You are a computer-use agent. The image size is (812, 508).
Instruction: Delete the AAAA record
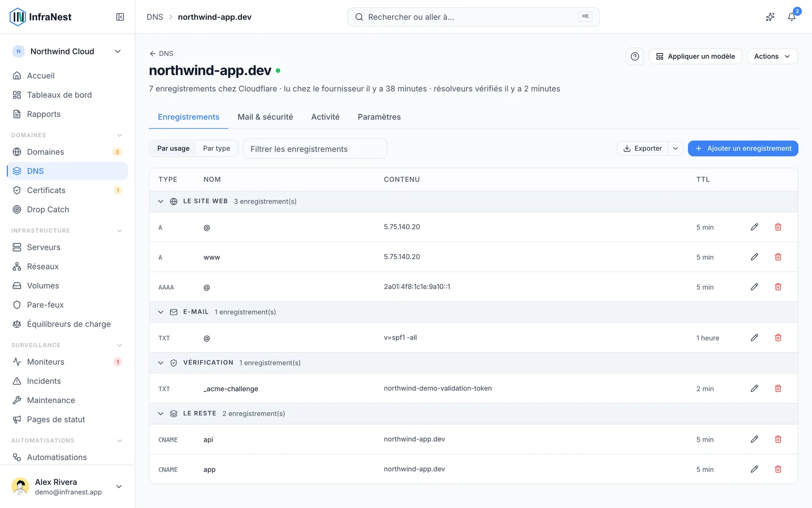(778, 287)
